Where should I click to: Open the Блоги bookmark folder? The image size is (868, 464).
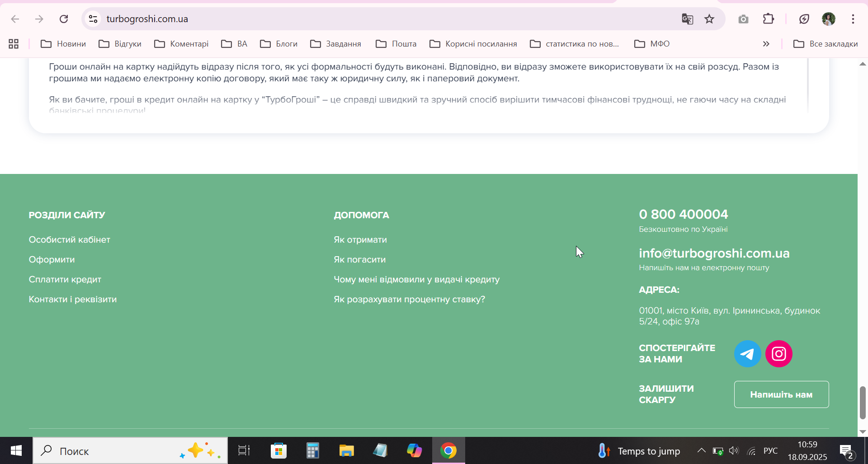(278, 44)
